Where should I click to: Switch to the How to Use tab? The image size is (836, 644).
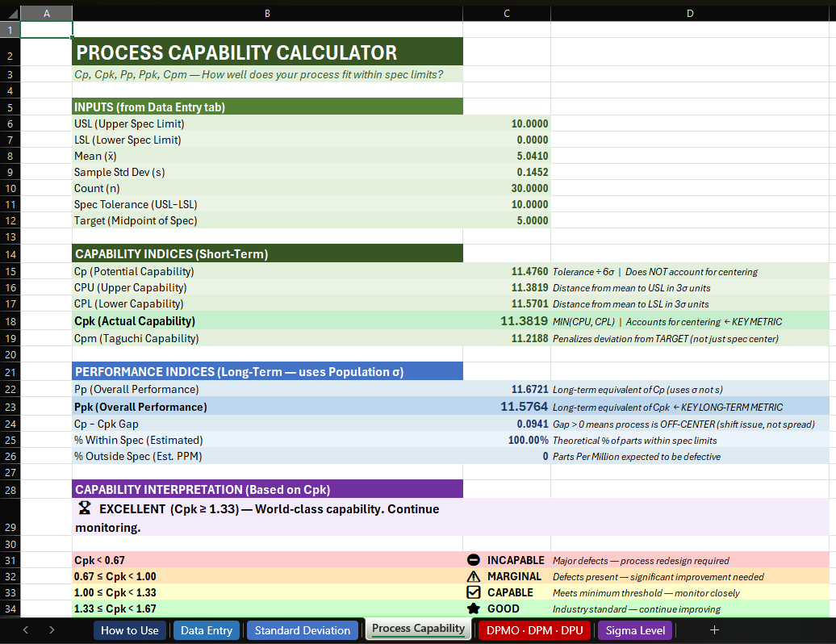coord(129,629)
